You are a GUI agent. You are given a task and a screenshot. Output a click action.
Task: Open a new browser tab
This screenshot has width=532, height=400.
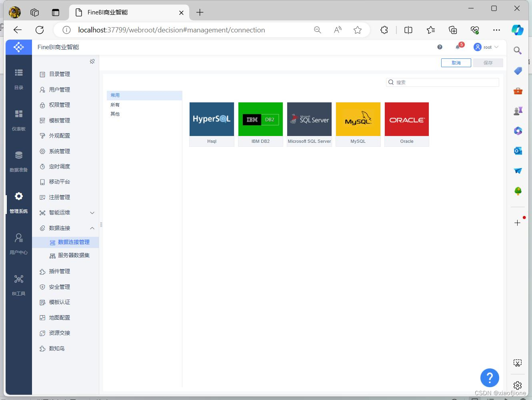point(200,12)
